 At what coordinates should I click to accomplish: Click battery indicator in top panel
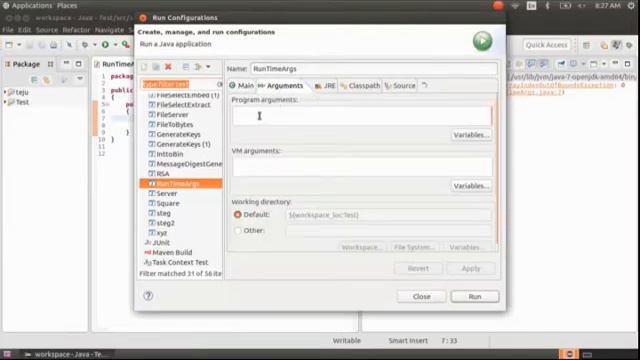click(565, 6)
